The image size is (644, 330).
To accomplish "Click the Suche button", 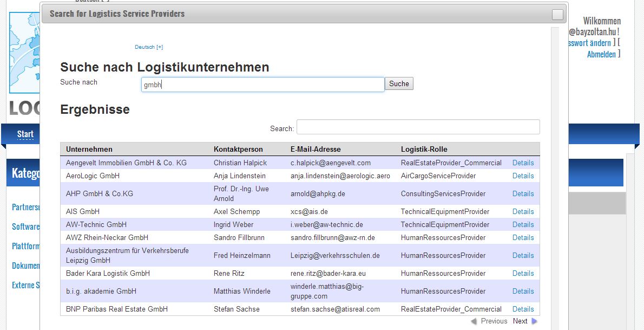I will point(399,83).
